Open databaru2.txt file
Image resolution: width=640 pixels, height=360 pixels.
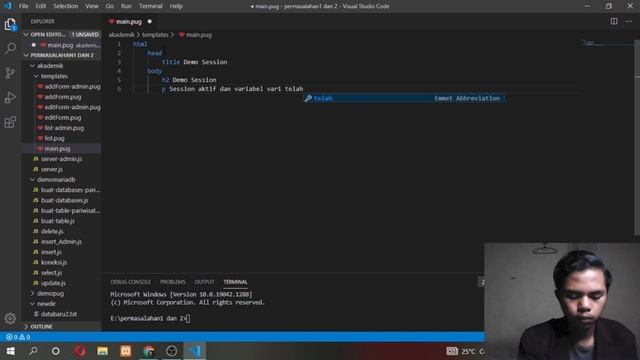tap(59, 314)
